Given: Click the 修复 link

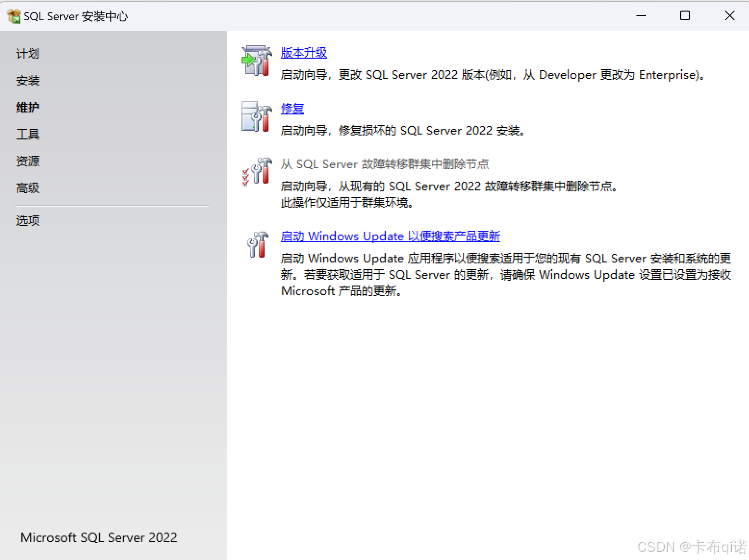Looking at the screenshot, I should coord(292,108).
